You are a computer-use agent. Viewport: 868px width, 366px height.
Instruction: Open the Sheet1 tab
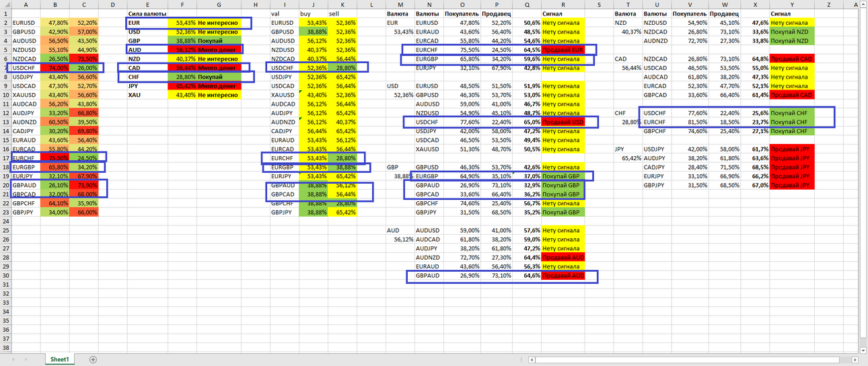(x=59, y=360)
